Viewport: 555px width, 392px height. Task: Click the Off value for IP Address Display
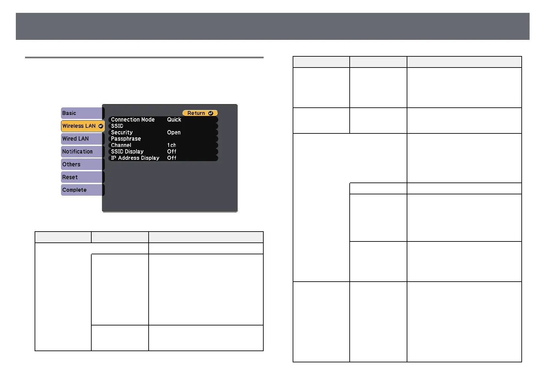point(171,158)
